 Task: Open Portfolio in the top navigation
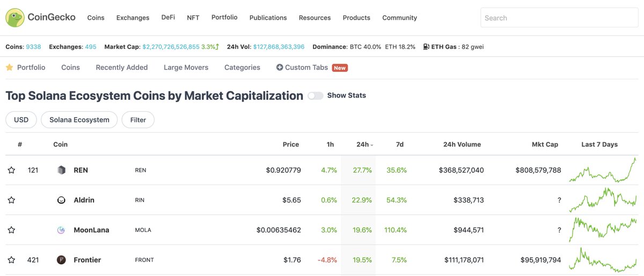pos(224,17)
